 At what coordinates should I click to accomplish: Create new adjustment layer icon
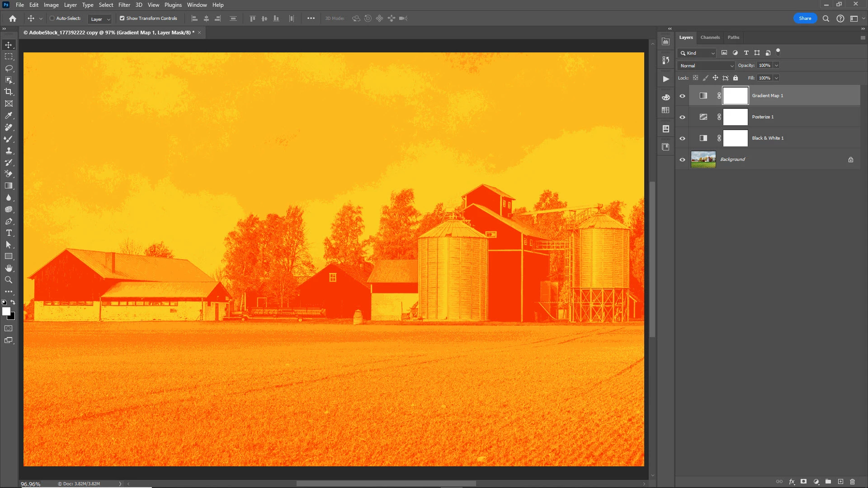(x=816, y=482)
